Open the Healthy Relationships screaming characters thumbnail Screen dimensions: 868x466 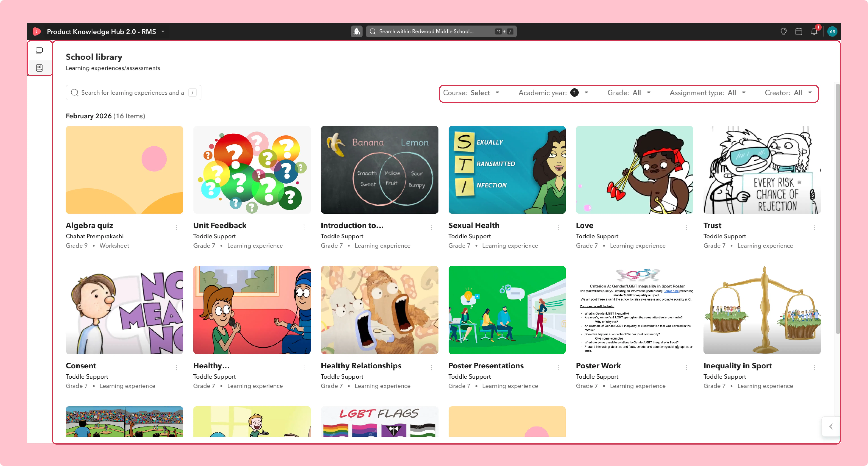(379, 310)
